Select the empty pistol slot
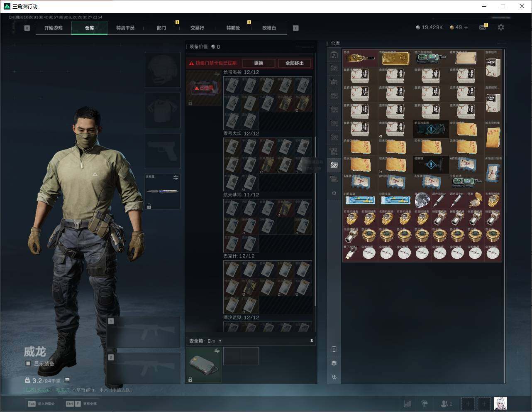532x412 pixels. click(x=163, y=151)
